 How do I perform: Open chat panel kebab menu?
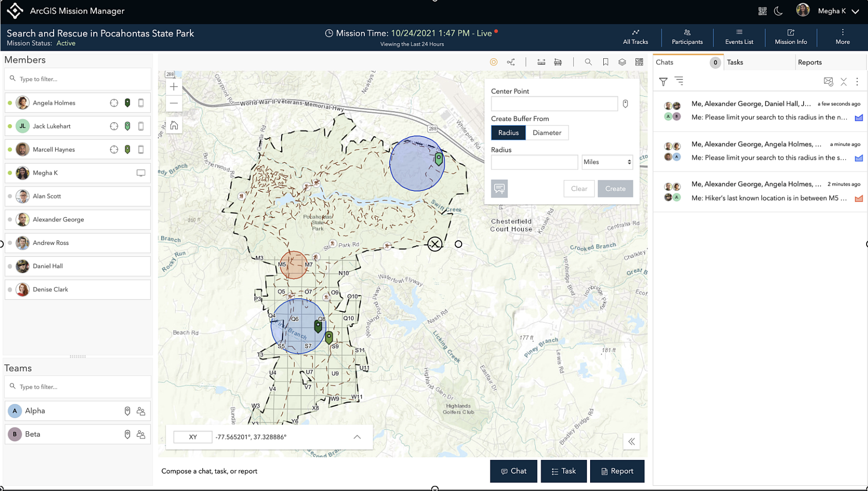coord(857,81)
